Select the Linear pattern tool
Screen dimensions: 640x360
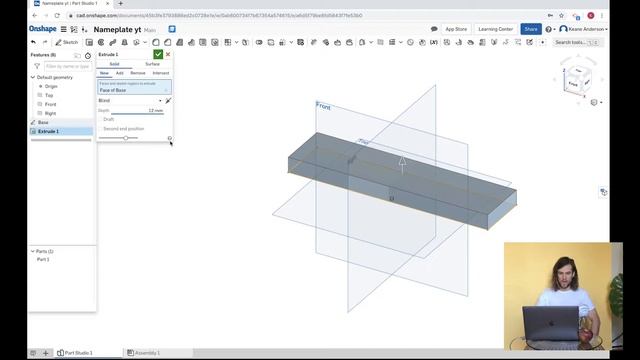point(228,42)
